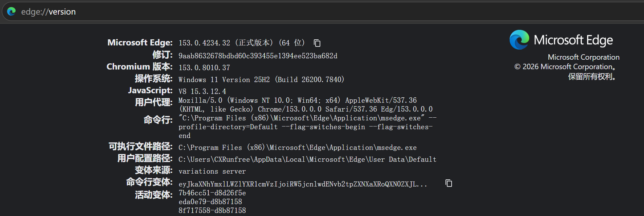Click the "命令行变体:" label
Viewport: 644px width, 216px height.
(x=149, y=182)
